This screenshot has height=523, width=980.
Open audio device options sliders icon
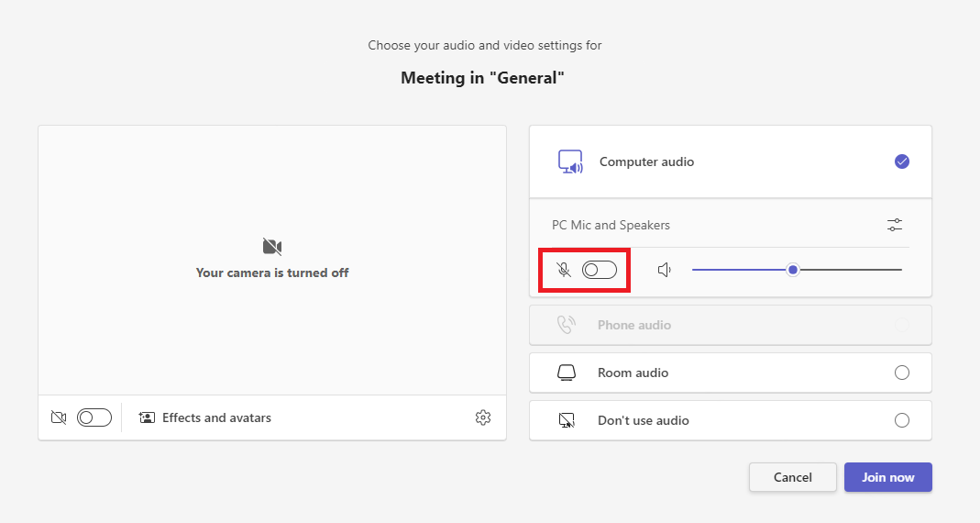click(895, 225)
